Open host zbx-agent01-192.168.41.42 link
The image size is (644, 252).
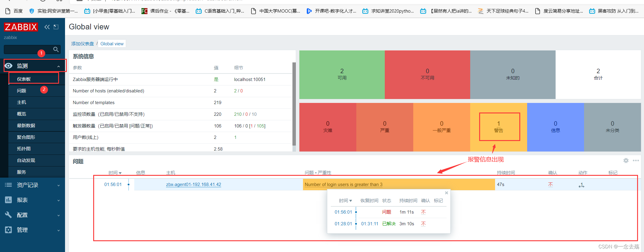tap(193, 184)
